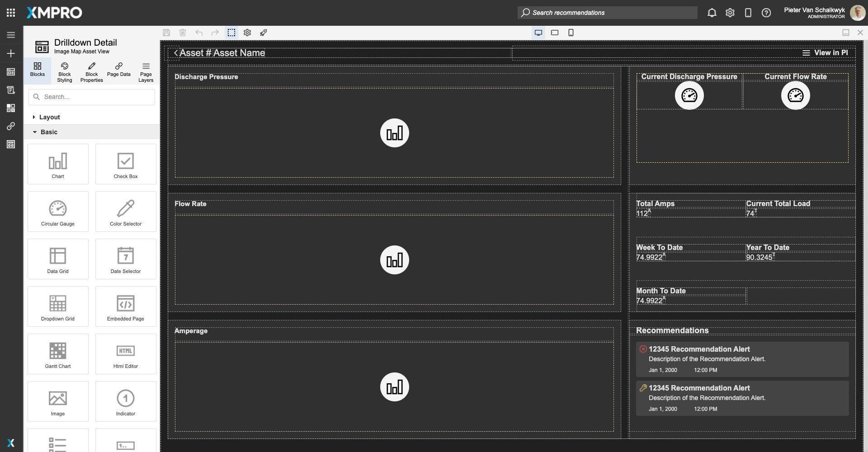Click the View in PI link
Screen dimensions: 868x452
[x=831, y=52]
